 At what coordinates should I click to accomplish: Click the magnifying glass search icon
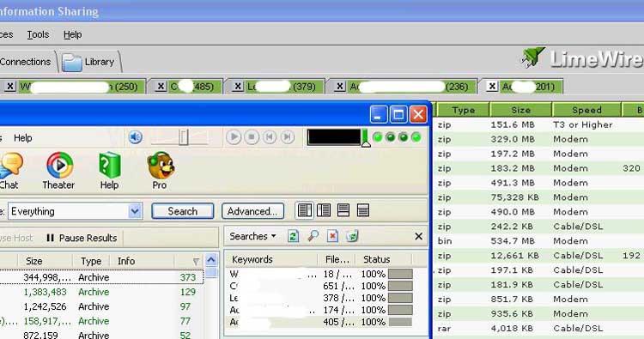(313, 236)
